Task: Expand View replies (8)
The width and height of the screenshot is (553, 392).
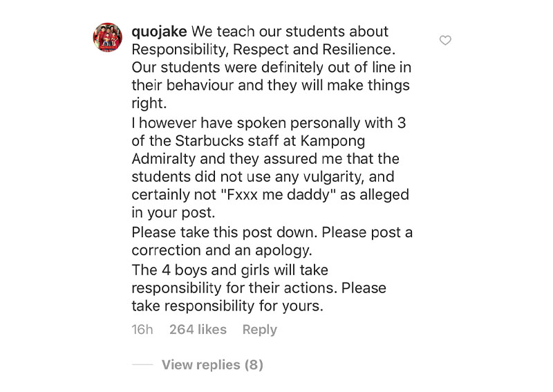Action: coord(212,364)
